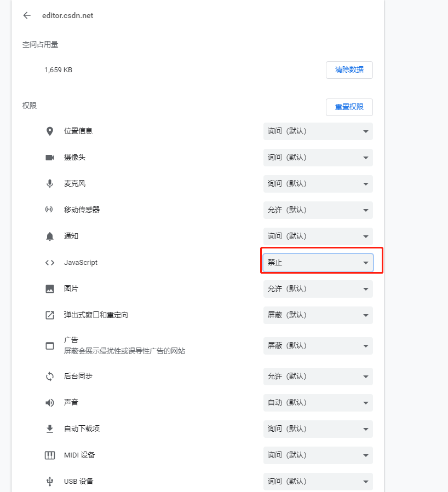Click the 摄像头 camera icon
Screen dimensions: 448x492
pos(50,157)
